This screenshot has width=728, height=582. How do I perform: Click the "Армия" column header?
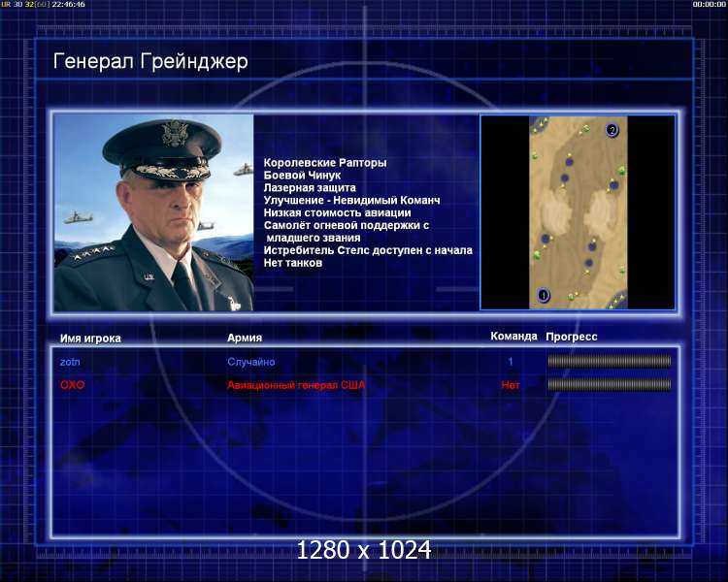pos(245,338)
